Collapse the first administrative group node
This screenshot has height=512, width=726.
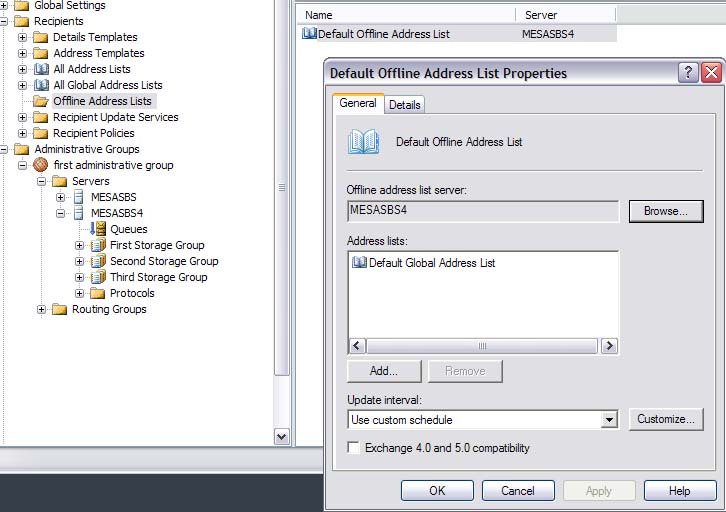click(22, 165)
